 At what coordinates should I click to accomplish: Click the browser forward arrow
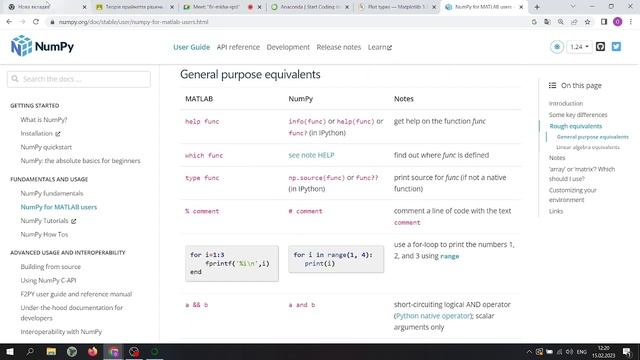click(x=22, y=22)
